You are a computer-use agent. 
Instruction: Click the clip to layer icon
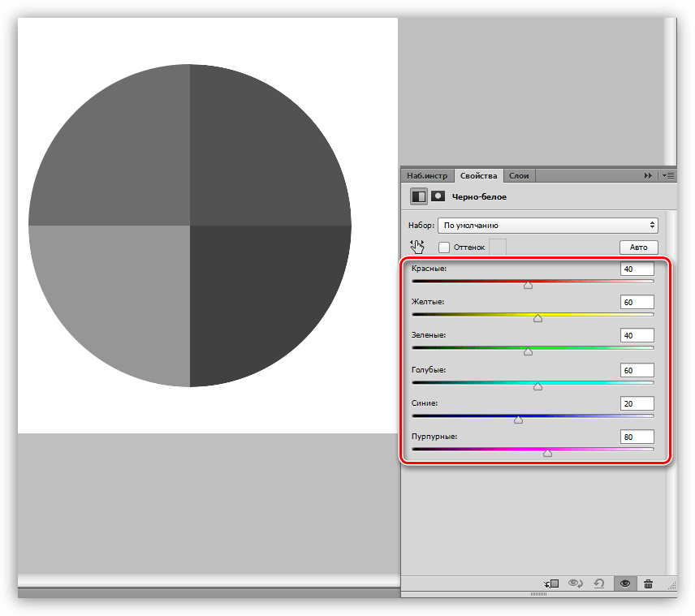pyautogui.click(x=552, y=584)
